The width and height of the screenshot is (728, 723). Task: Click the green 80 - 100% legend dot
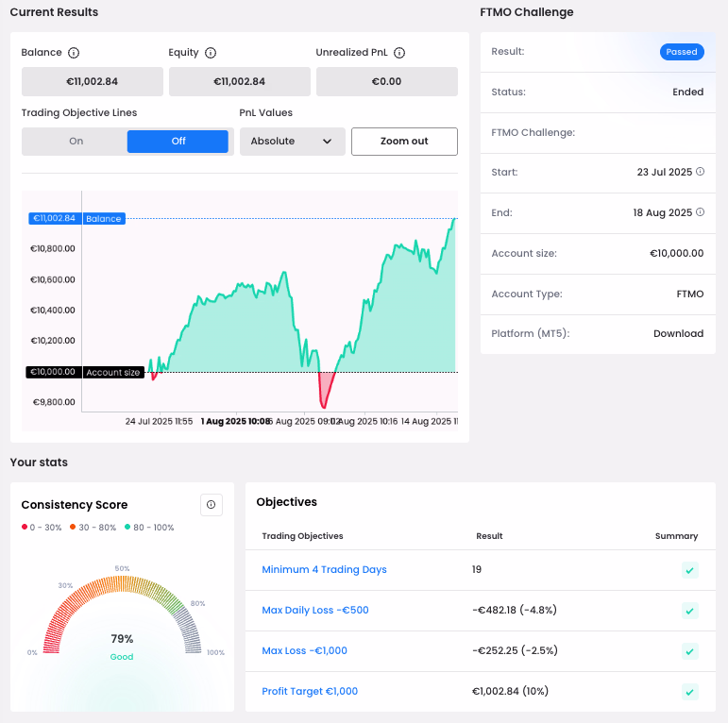pyautogui.click(x=127, y=527)
